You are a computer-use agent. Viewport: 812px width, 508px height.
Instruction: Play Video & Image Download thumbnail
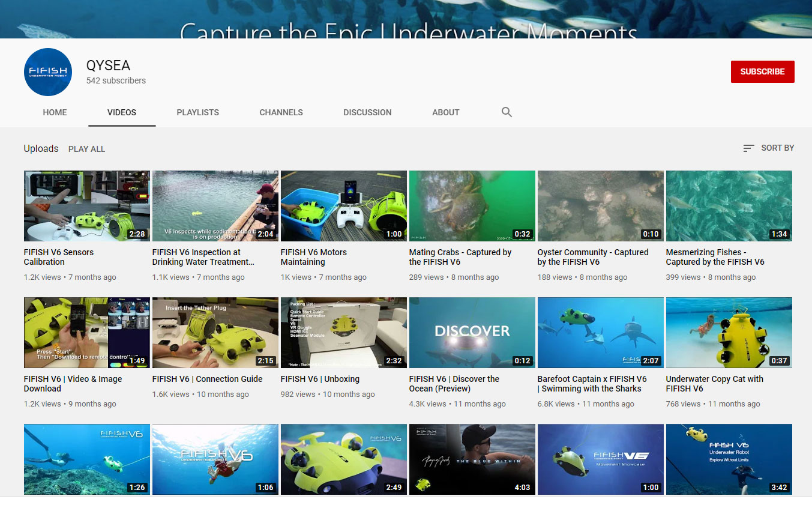(x=87, y=333)
